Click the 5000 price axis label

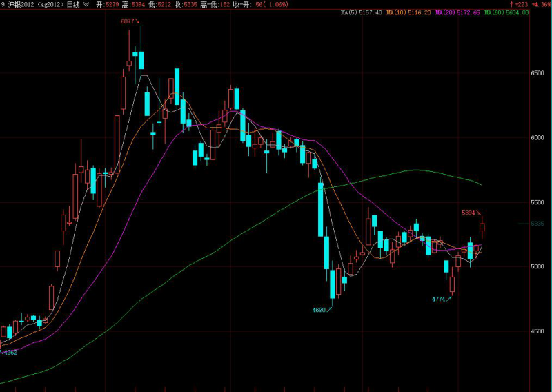click(x=538, y=266)
